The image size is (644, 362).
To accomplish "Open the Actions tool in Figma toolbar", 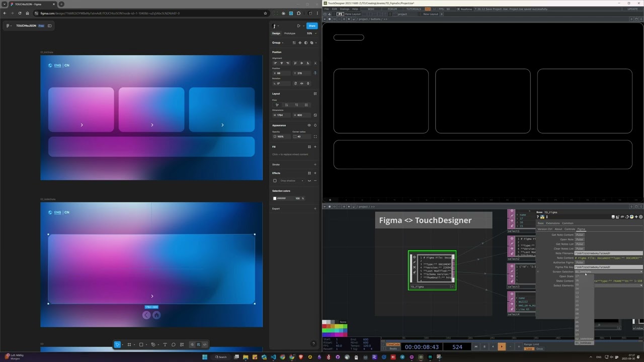I will click(x=182, y=344).
